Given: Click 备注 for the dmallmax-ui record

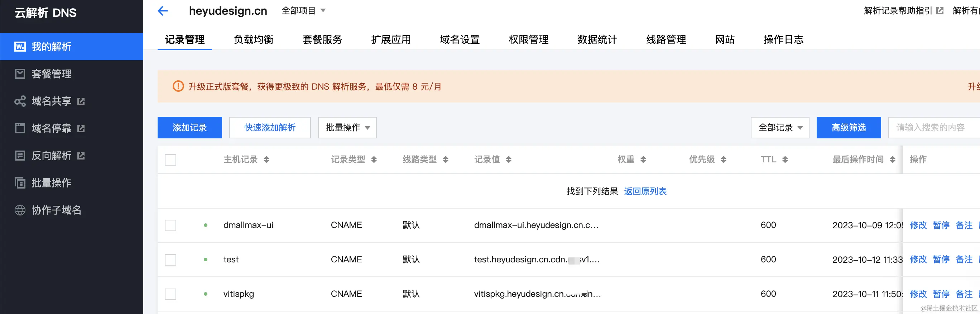Looking at the screenshot, I should [x=964, y=225].
